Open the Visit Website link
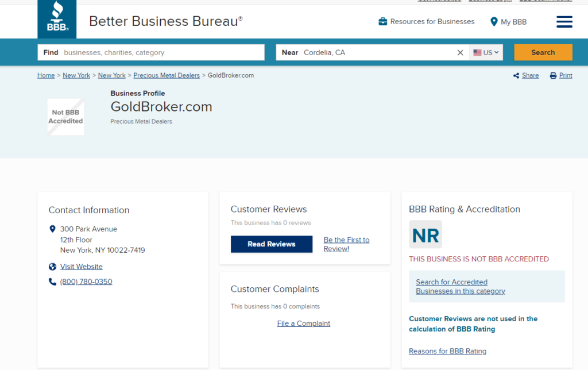Viewport: 588px width, 370px height. tap(82, 267)
